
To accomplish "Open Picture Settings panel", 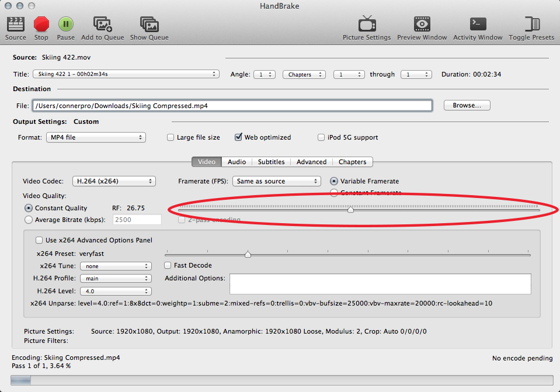I will (367, 24).
